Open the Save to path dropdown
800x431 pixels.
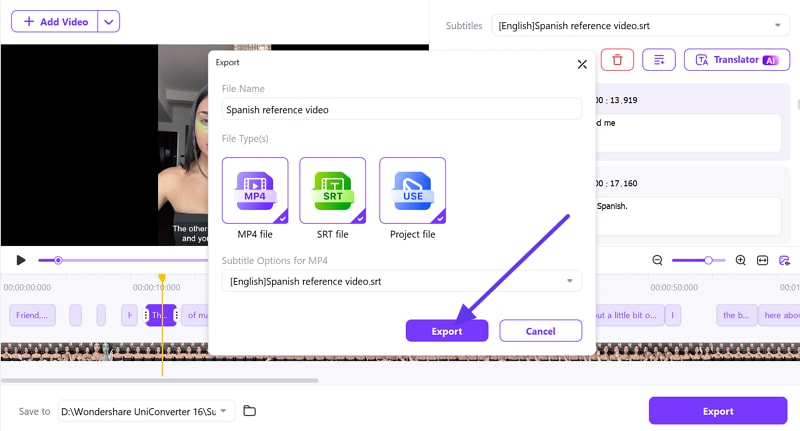(146, 411)
